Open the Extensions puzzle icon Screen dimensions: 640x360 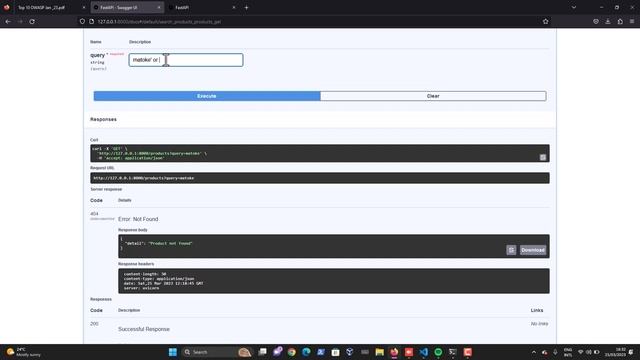tap(620, 22)
